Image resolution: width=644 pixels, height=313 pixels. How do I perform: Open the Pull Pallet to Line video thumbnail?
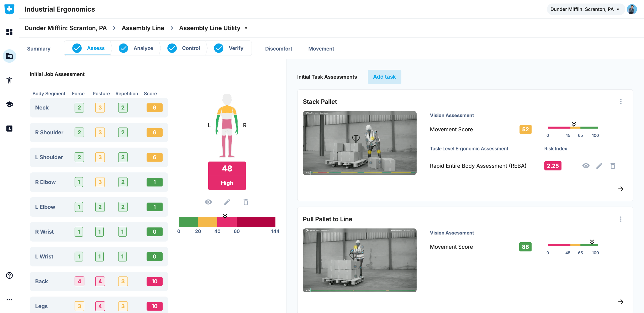pyautogui.click(x=359, y=260)
